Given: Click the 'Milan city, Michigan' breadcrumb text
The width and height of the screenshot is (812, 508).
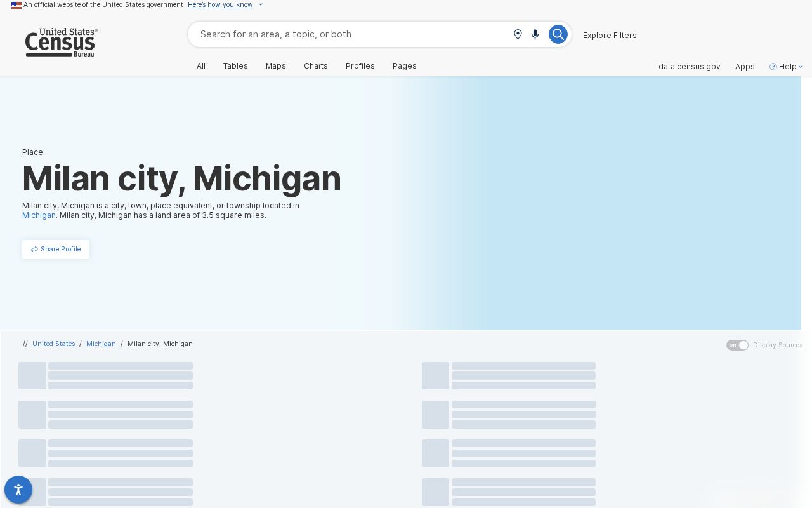Looking at the screenshot, I should 160,344.
